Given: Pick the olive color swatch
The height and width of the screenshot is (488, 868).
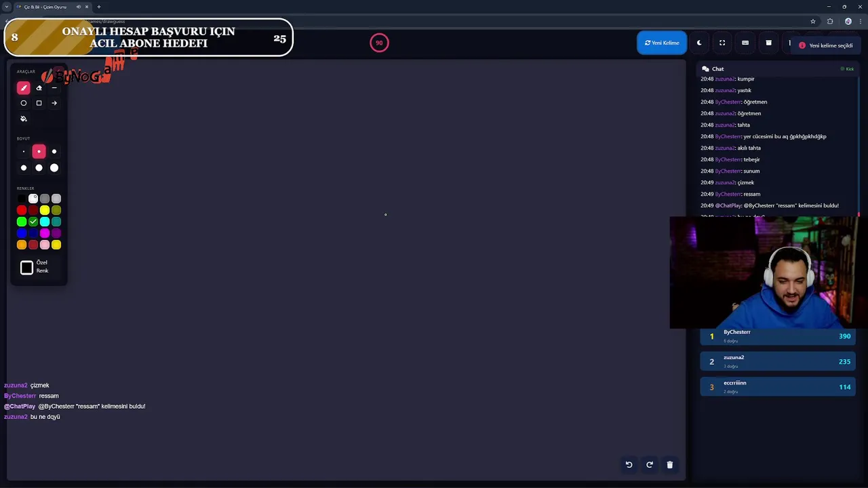Looking at the screenshot, I should (x=56, y=210).
